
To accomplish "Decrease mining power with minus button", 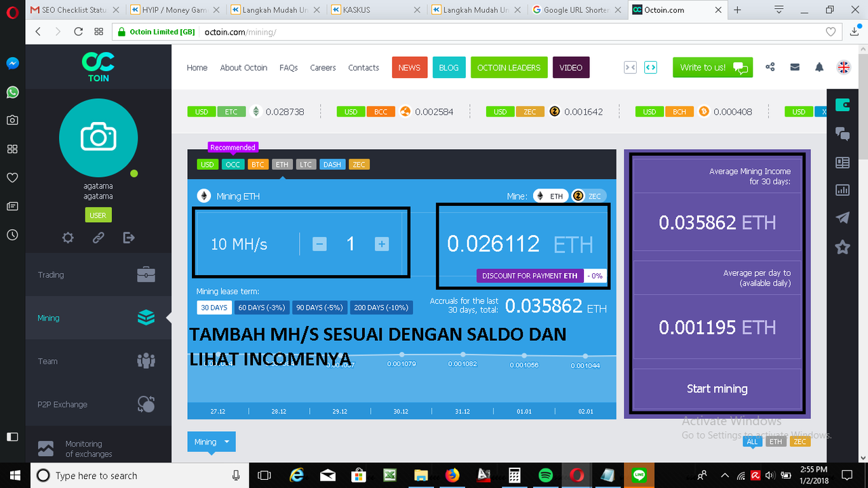I will (319, 244).
